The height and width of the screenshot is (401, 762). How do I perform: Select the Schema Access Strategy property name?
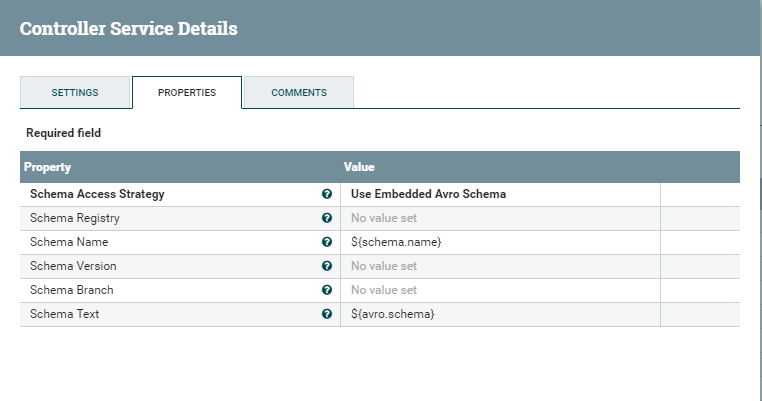97,194
